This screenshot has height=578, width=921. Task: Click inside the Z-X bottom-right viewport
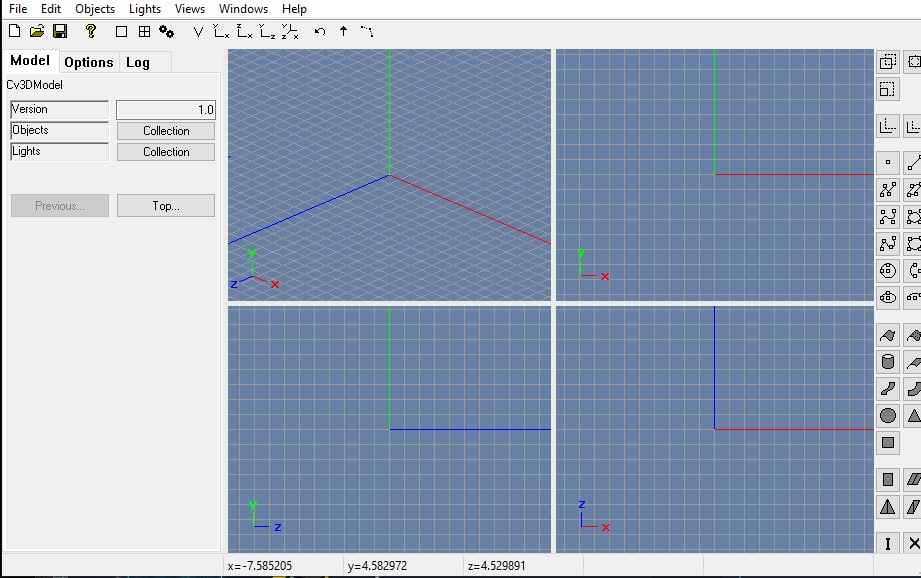point(715,429)
